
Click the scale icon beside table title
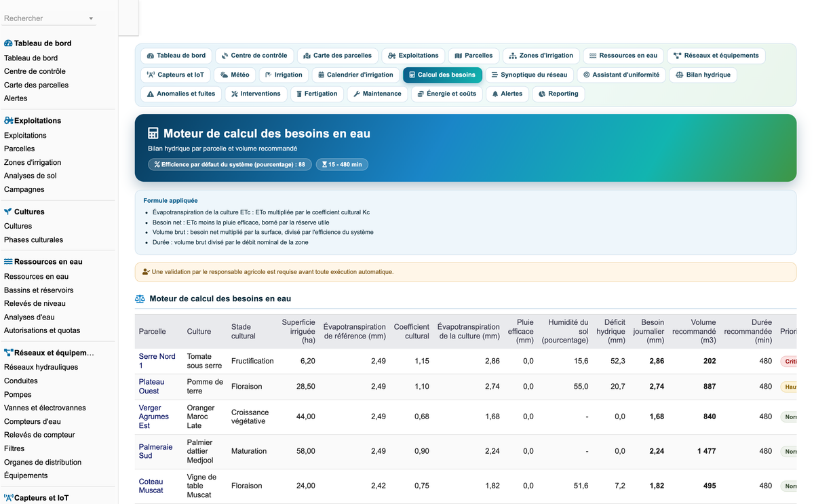[140, 298]
